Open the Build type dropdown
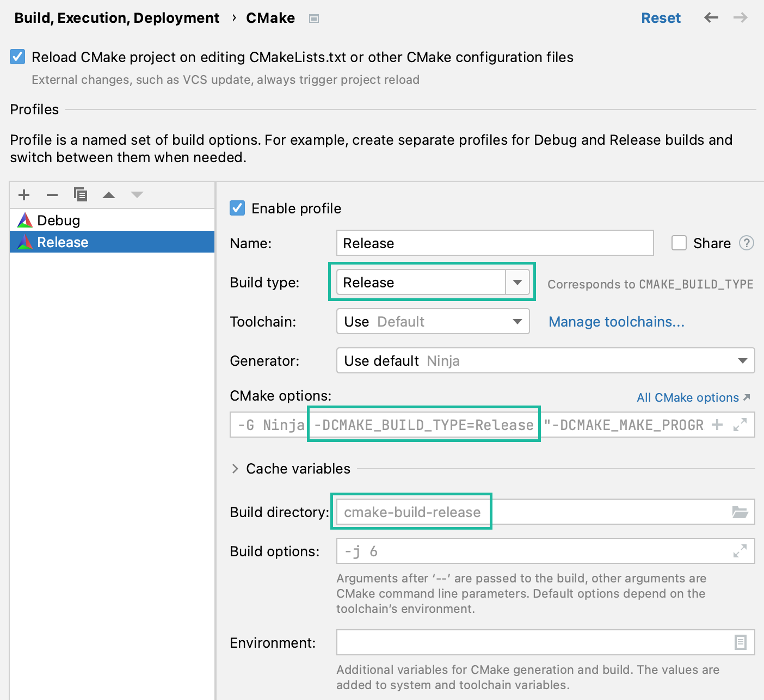The height and width of the screenshot is (700, 764). click(517, 282)
